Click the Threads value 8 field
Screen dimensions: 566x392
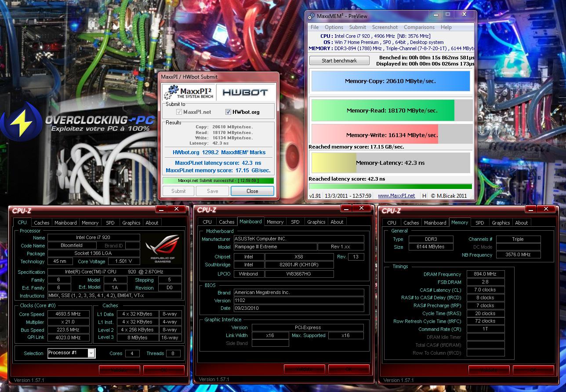(173, 353)
